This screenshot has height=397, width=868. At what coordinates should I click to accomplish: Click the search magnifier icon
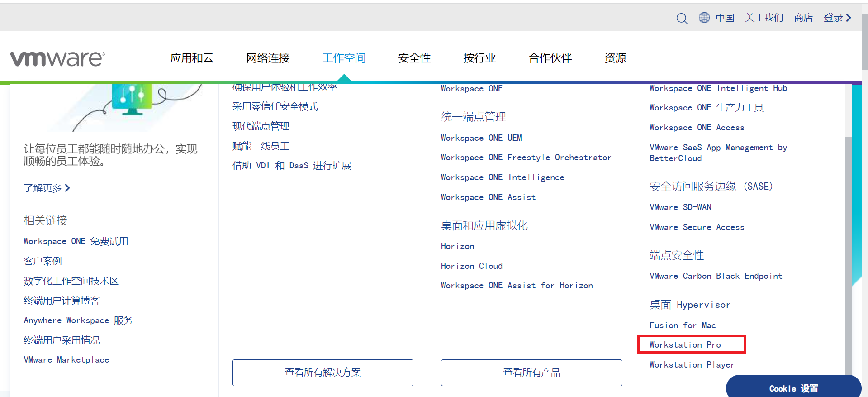coord(682,18)
